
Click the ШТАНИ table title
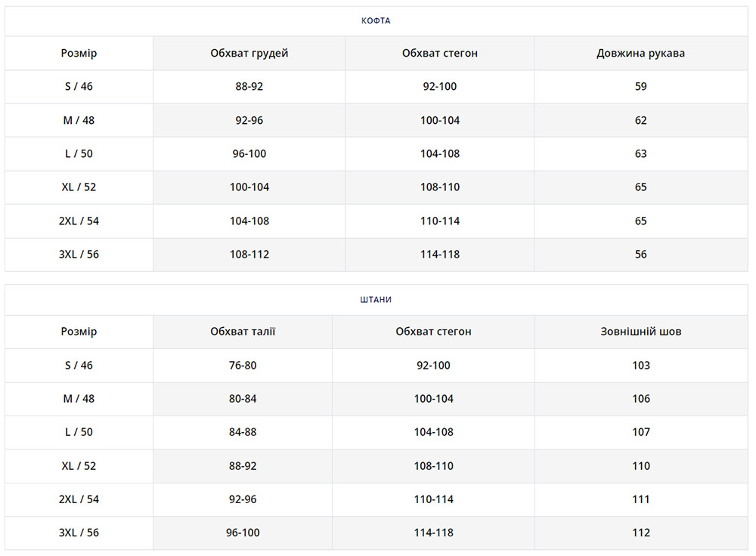(x=376, y=300)
